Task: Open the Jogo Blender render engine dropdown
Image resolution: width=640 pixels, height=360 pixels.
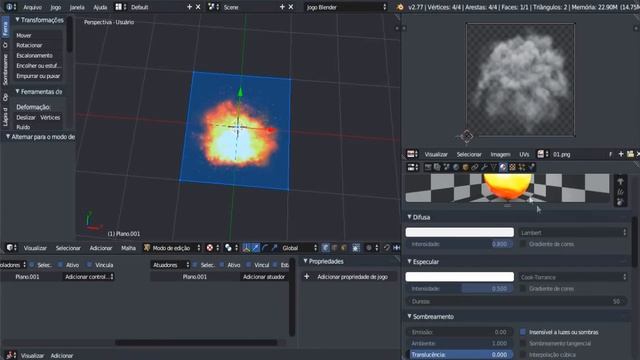Action: [x=346, y=7]
